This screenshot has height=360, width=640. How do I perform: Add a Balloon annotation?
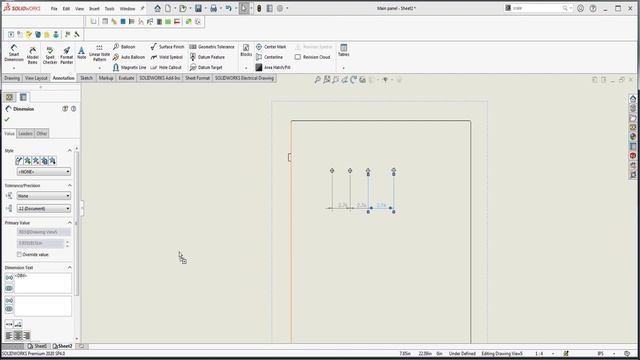124,47
